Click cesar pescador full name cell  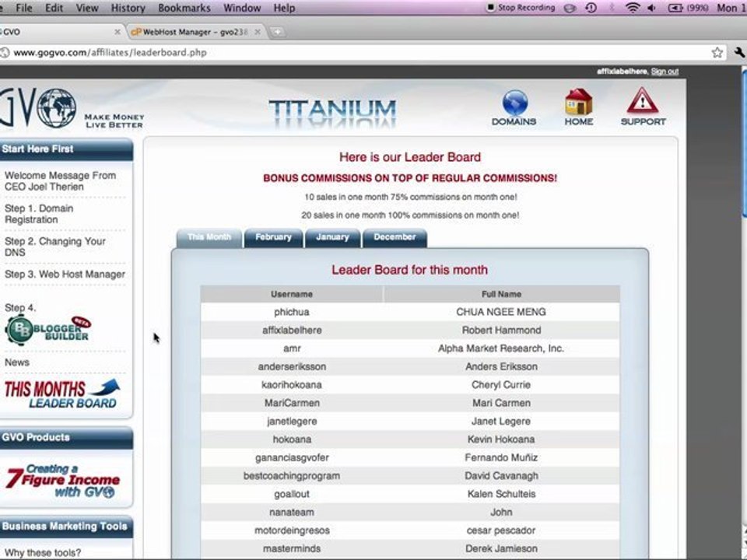pos(501,530)
